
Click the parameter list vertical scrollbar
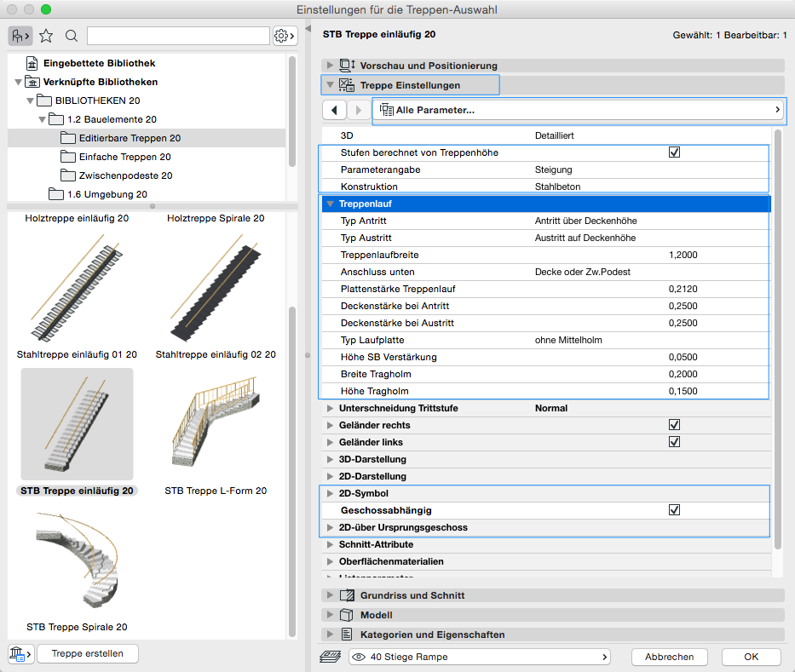[x=777, y=341]
